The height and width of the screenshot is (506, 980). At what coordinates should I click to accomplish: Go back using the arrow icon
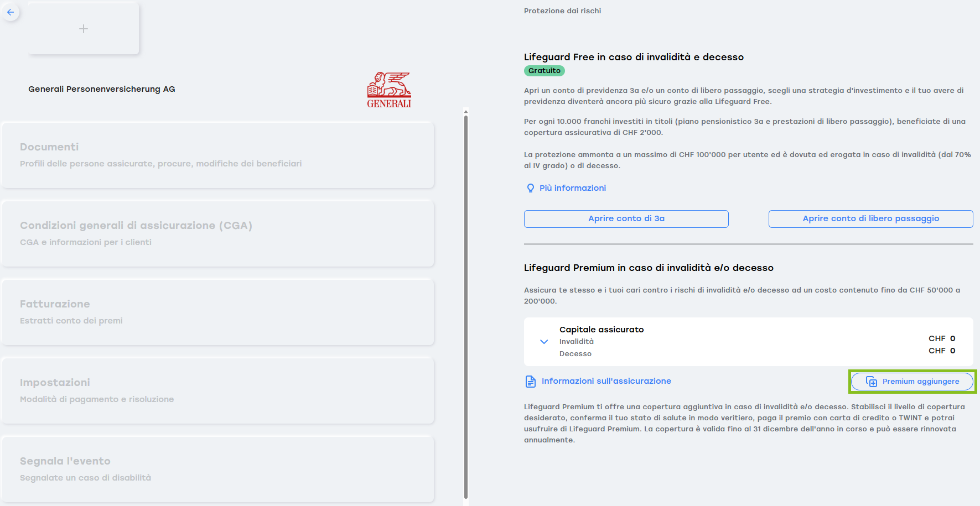tap(11, 12)
